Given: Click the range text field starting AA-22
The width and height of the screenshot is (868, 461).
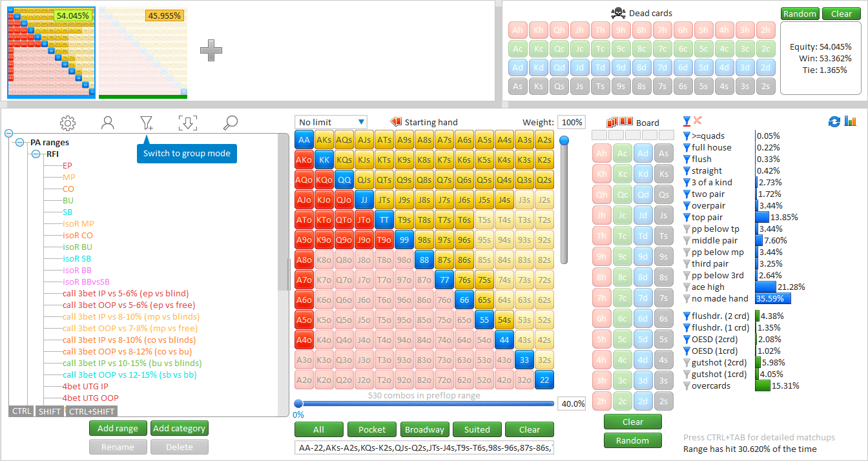Looking at the screenshot, I should tap(424, 447).
